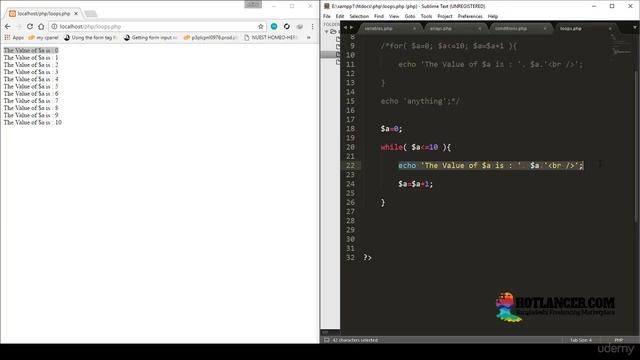This screenshot has width=640, height=360.
Task: Click "echo 'anything';" on line 15
Action: tap(415, 101)
